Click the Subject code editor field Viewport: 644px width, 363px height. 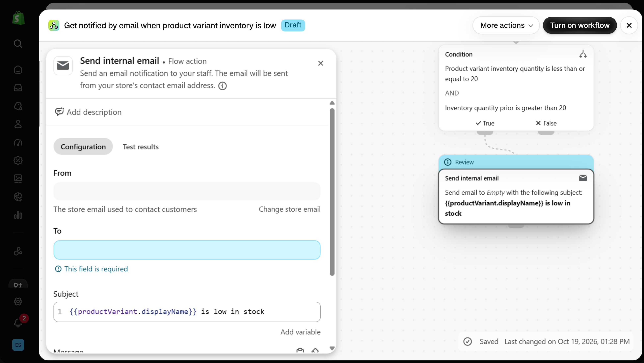click(187, 312)
